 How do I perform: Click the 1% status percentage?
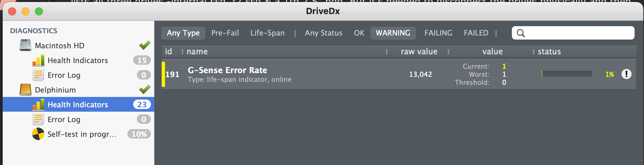pos(609,74)
